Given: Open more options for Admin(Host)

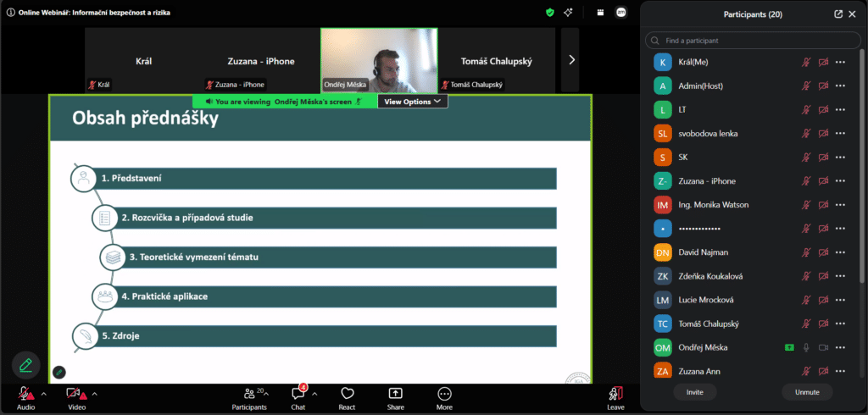Looking at the screenshot, I should pyautogui.click(x=840, y=86).
